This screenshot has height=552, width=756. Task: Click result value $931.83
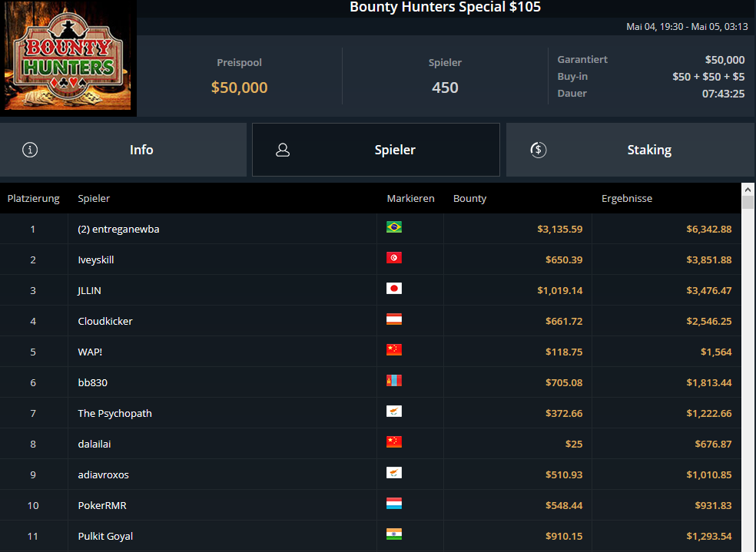(x=713, y=506)
